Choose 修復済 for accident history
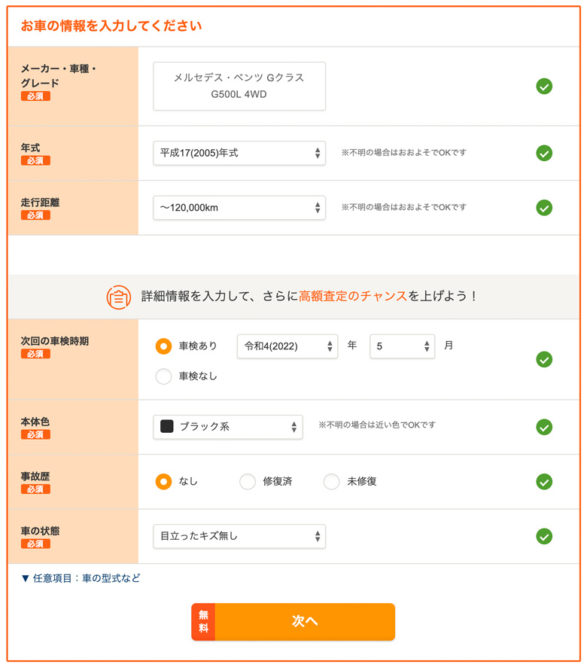 247,482
